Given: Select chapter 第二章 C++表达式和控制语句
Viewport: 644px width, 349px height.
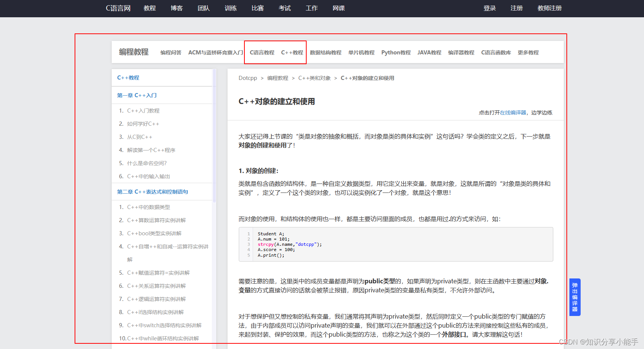Looking at the screenshot, I should [153, 192].
